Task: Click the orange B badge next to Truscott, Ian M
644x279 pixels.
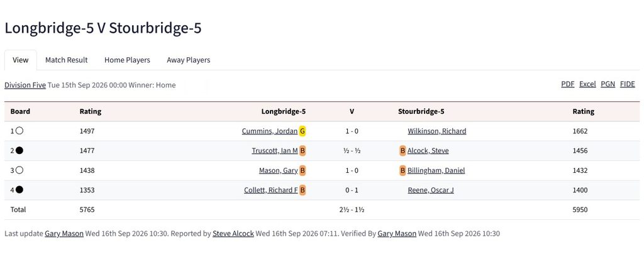Action: [x=303, y=151]
